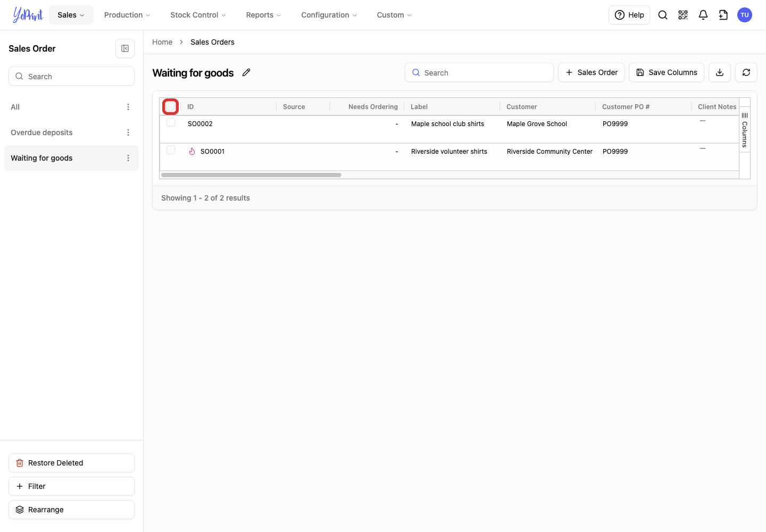The height and width of the screenshot is (532, 766).
Task: Open options for the All view
Action: [128, 107]
